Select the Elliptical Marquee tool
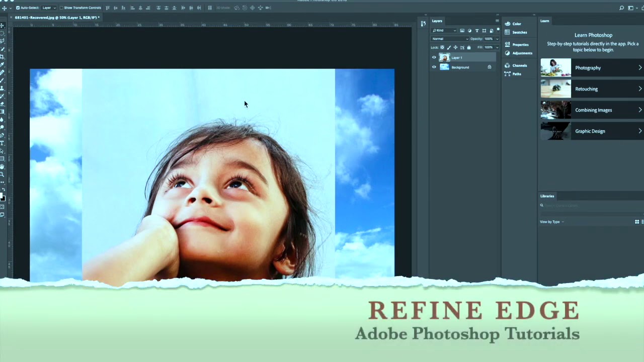The width and height of the screenshot is (644, 362). pos(3,33)
